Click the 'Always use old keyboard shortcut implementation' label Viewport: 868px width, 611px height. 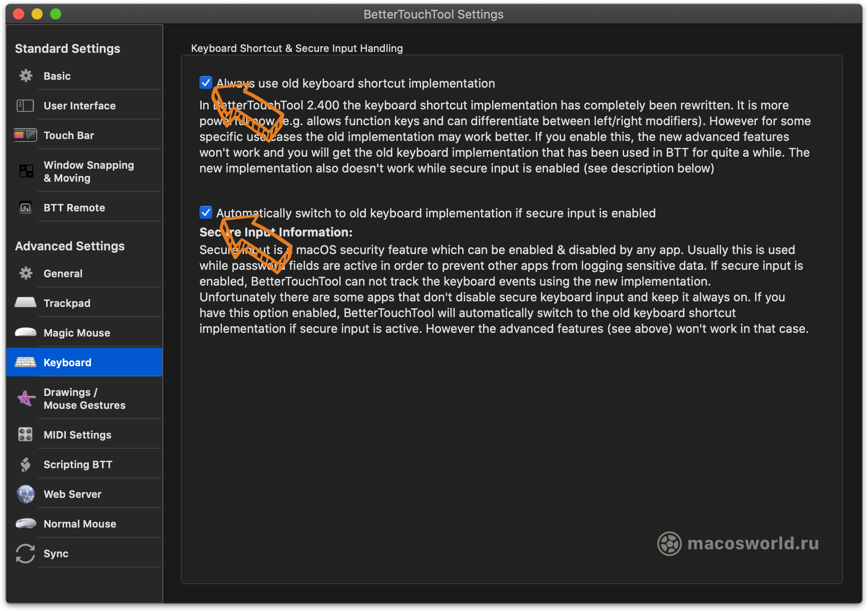[356, 83]
